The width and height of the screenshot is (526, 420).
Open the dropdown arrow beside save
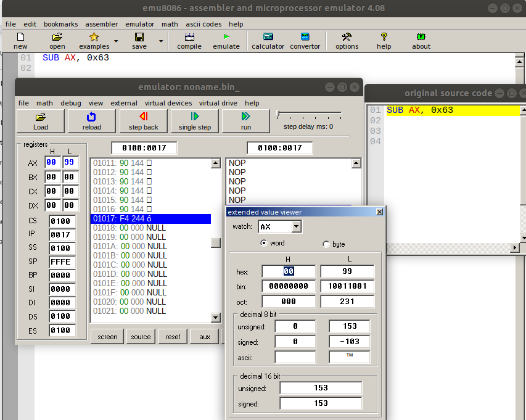(161, 41)
